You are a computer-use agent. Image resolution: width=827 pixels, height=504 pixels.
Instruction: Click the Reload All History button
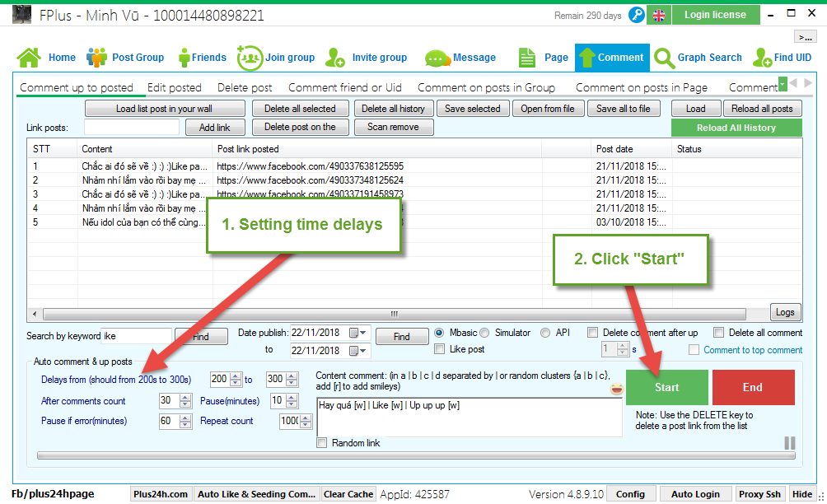point(736,128)
